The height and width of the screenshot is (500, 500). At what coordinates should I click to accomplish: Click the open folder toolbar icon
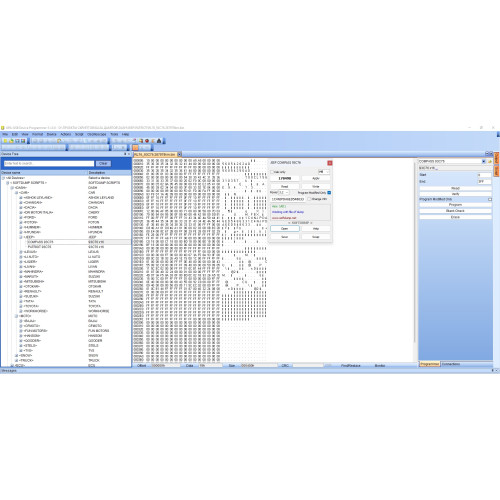(11, 141)
